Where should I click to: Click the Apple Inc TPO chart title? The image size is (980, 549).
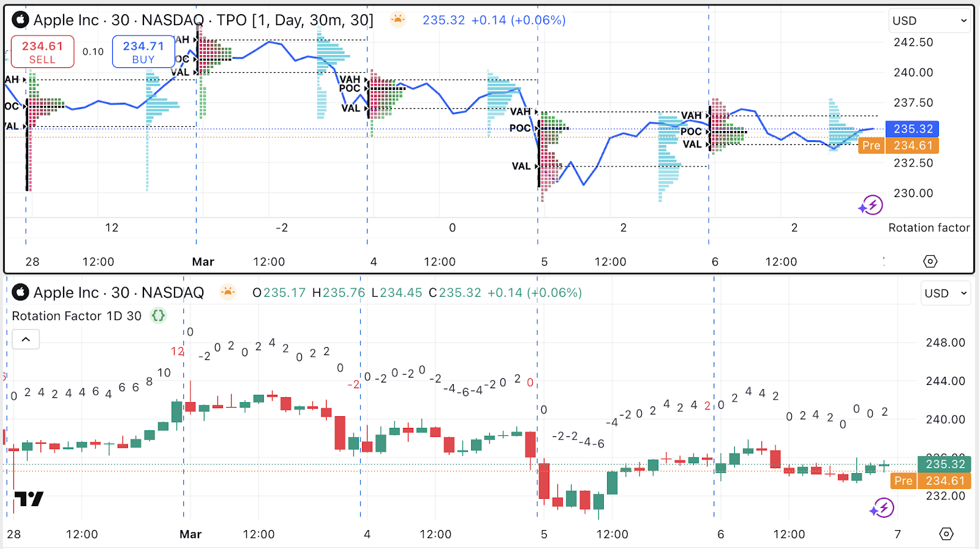coord(203,20)
